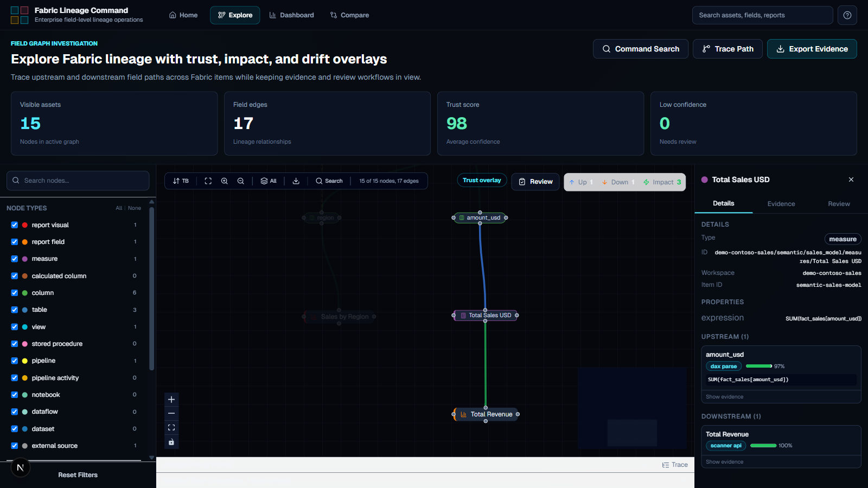Click canvas fit view control icon
This screenshot has width=868, height=488.
coord(171,428)
